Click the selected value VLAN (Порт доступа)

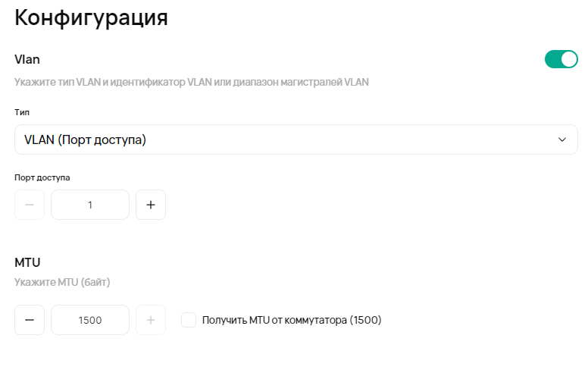click(85, 139)
